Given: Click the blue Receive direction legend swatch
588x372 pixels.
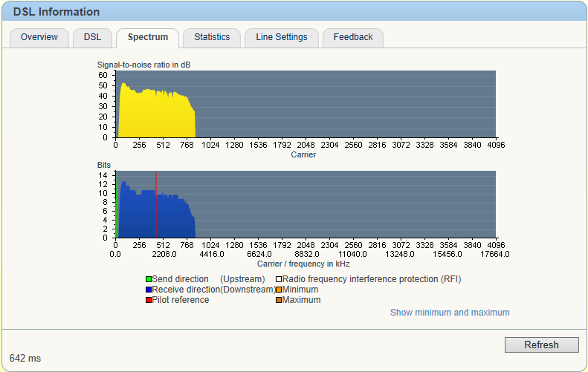Looking at the screenshot, I should point(149,290).
